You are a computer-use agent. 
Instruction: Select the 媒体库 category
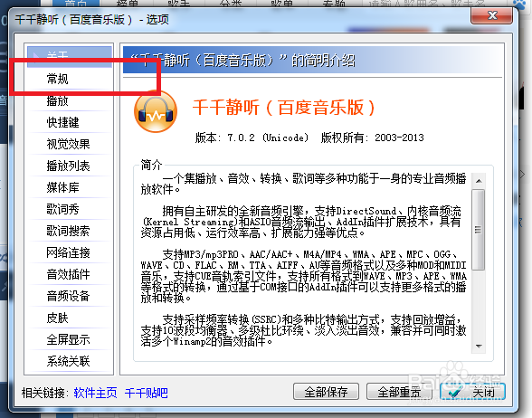[x=70, y=187]
